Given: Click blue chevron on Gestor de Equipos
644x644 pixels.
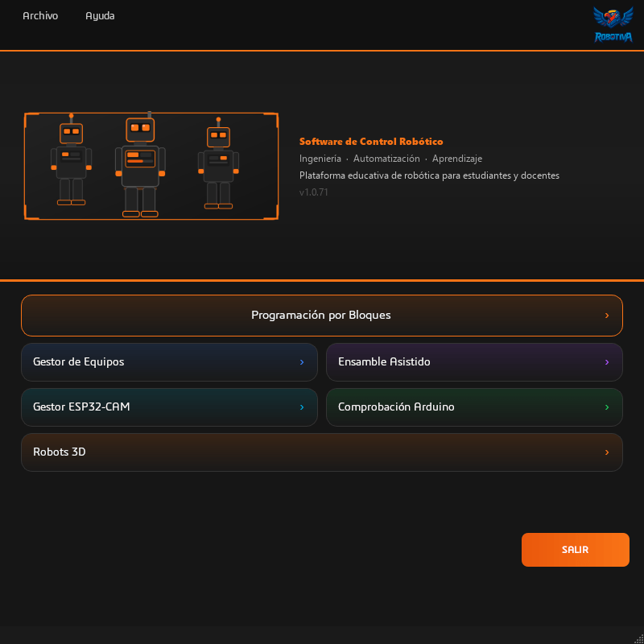Looking at the screenshot, I should 302,362.
